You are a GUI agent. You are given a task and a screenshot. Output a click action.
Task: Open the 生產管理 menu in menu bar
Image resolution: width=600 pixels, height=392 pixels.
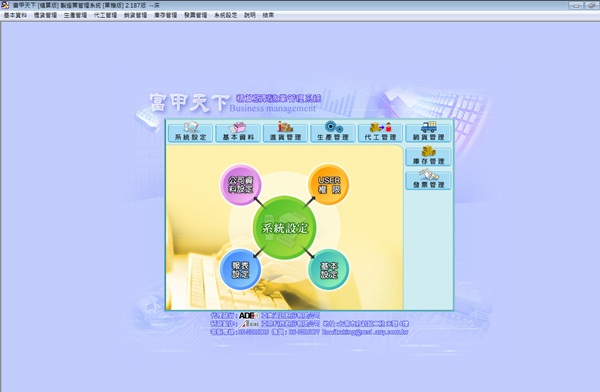click(x=75, y=15)
